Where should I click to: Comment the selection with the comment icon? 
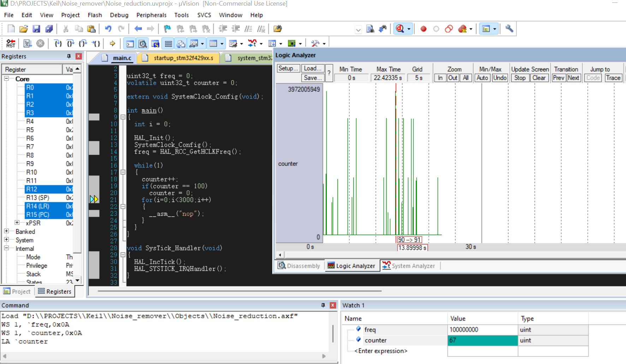pyautogui.click(x=248, y=29)
